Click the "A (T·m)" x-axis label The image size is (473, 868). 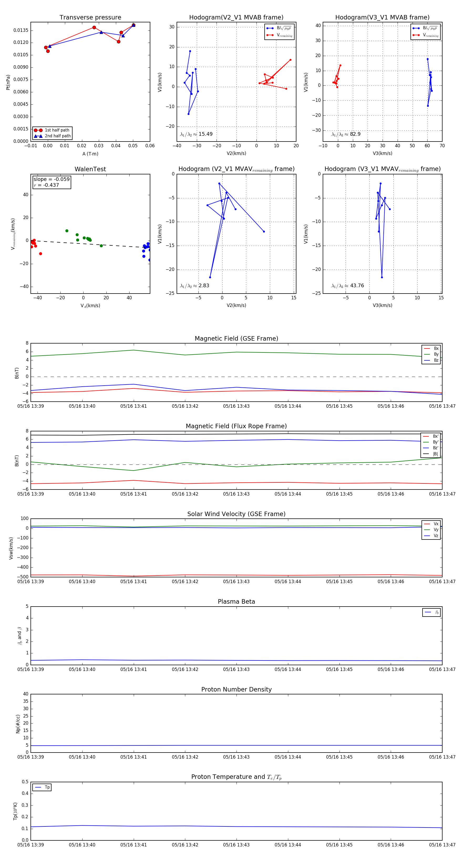click(90, 154)
